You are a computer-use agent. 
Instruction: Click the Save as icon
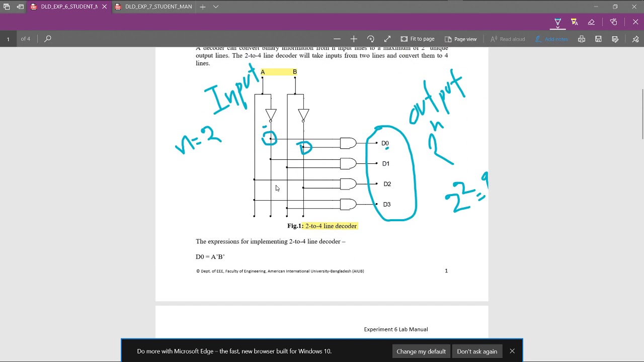(x=615, y=39)
